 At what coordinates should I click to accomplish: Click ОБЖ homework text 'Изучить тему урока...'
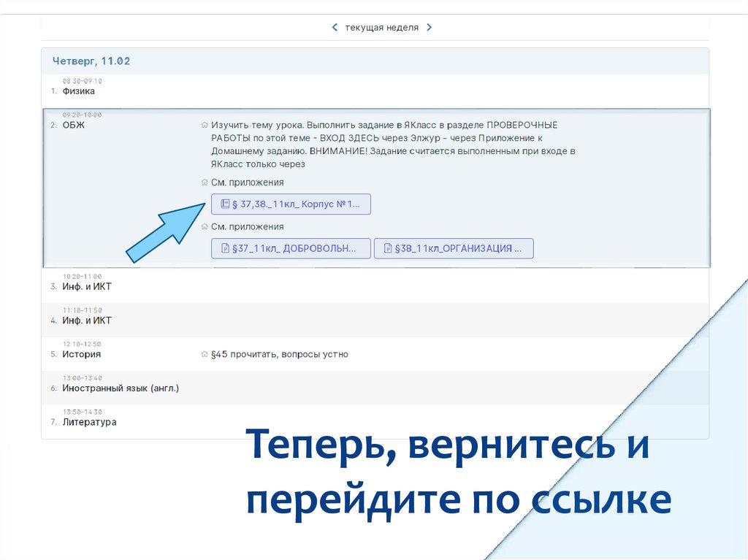click(393, 145)
